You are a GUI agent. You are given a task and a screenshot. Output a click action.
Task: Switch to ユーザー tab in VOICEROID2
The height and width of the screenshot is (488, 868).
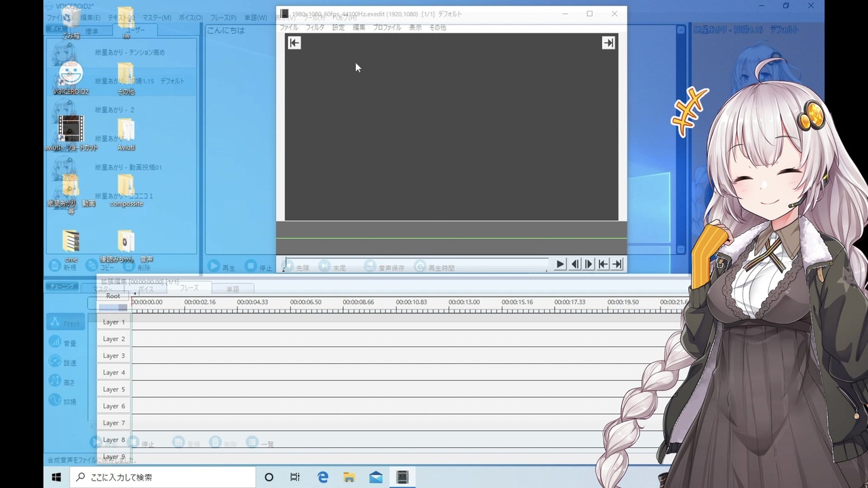pyautogui.click(x=134, y=30)
